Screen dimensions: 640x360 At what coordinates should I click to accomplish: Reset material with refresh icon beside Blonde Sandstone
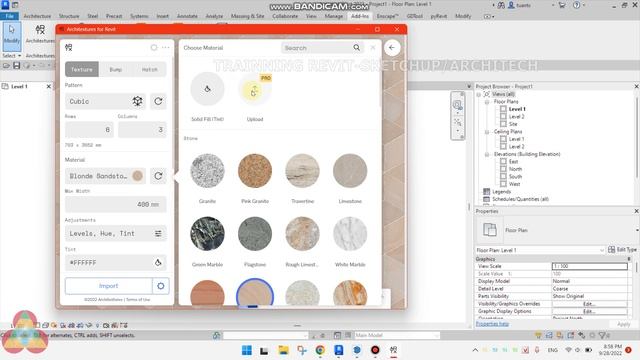tap(158, 176)
